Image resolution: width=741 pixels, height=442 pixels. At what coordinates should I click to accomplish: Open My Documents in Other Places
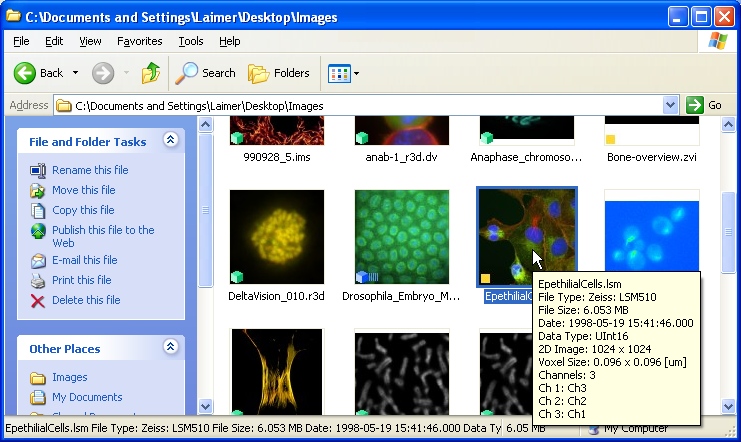point(87,397)
